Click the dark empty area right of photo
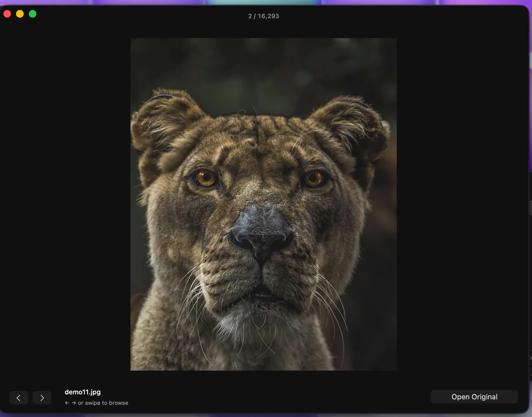The image size is (532, 417). point(462,204)
